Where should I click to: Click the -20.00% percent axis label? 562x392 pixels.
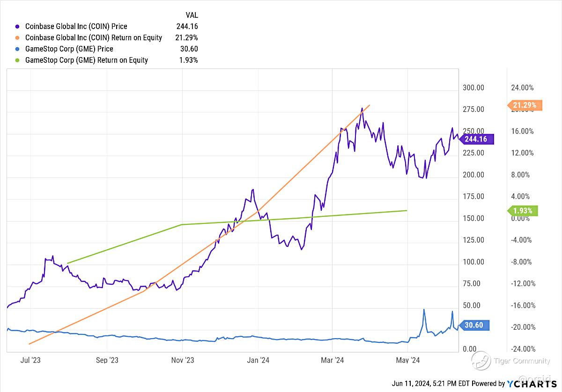click(x=523, y=327)
